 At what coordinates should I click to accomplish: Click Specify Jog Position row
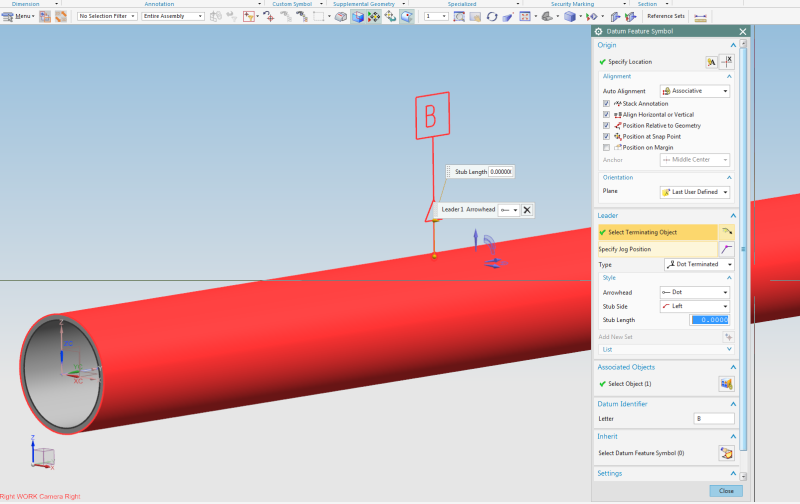658,249
